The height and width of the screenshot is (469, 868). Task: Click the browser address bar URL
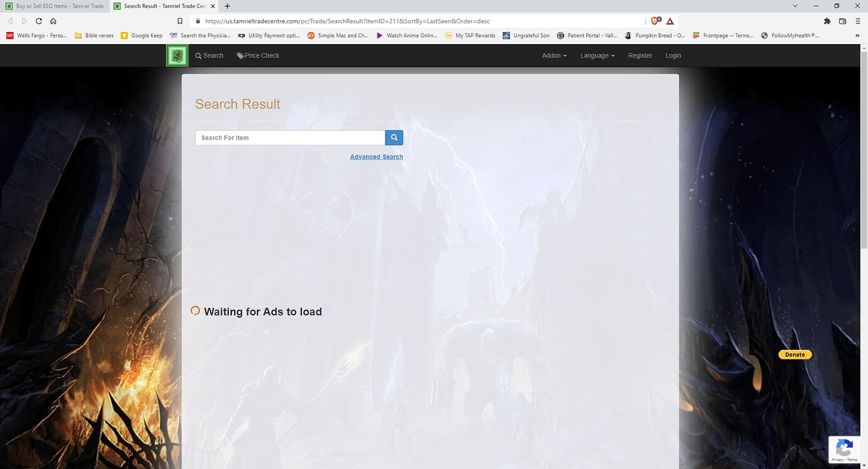[347, 21]
